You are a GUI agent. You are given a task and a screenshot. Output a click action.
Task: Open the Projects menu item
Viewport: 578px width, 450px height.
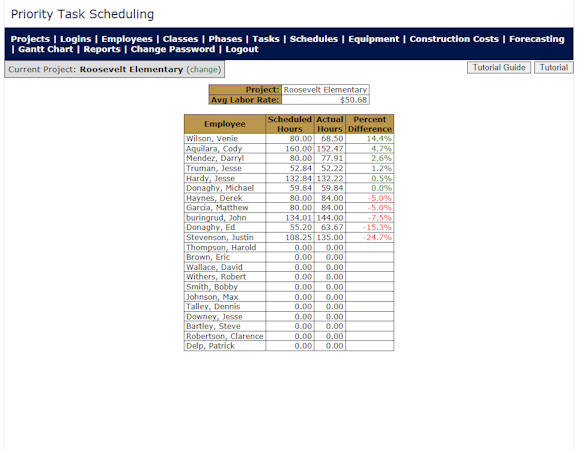point(30,39)
